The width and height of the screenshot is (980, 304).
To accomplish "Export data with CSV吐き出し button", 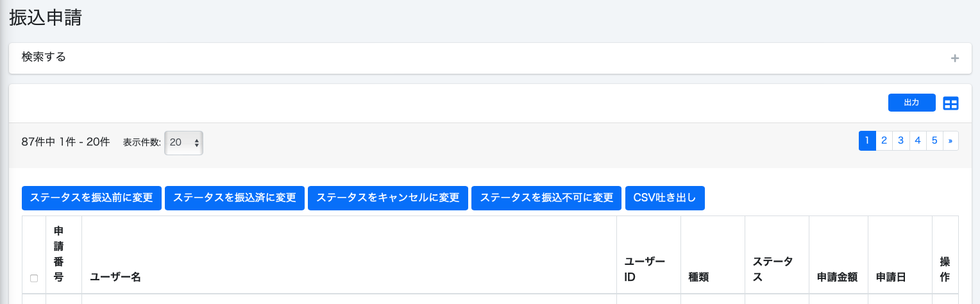I will (664, 198).
